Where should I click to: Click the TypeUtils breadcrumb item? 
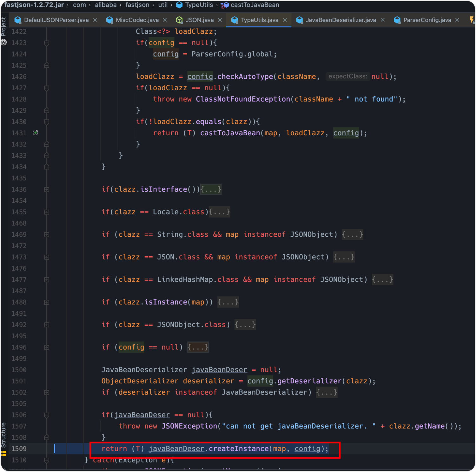click(x=199, y=5)
